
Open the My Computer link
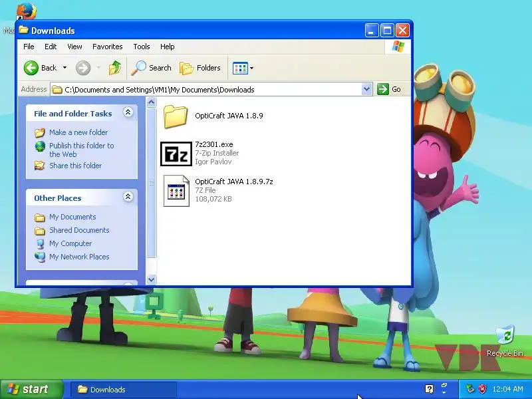point(70,243)
